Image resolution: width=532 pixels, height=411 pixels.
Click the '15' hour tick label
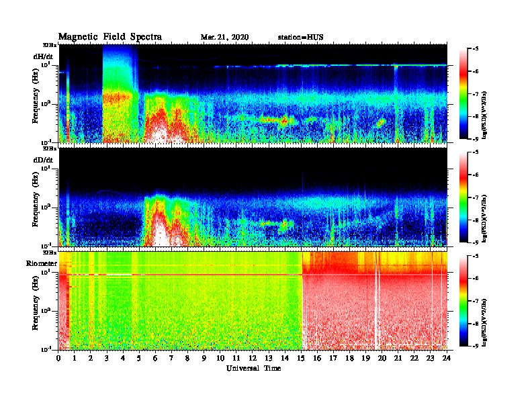[301, 359]
